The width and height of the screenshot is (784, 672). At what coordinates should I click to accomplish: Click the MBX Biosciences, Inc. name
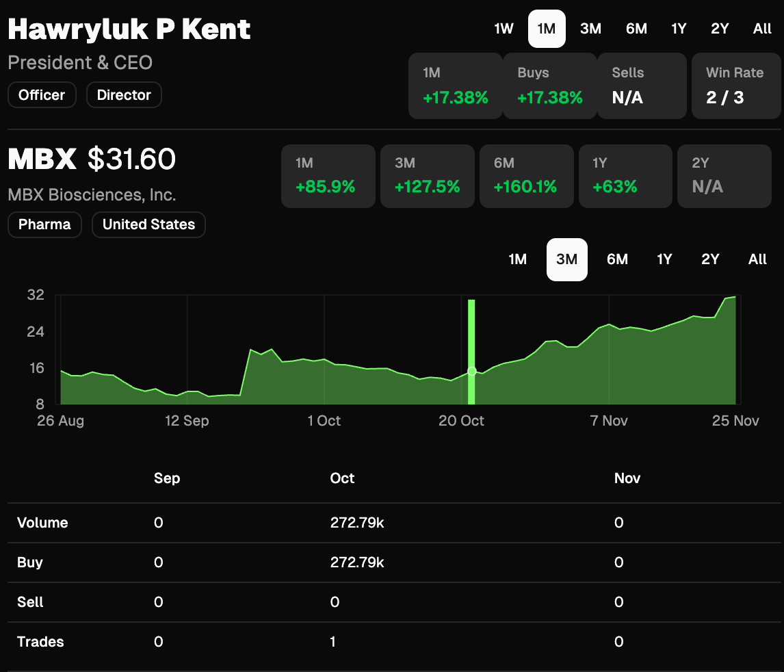(x=92, y=194)
